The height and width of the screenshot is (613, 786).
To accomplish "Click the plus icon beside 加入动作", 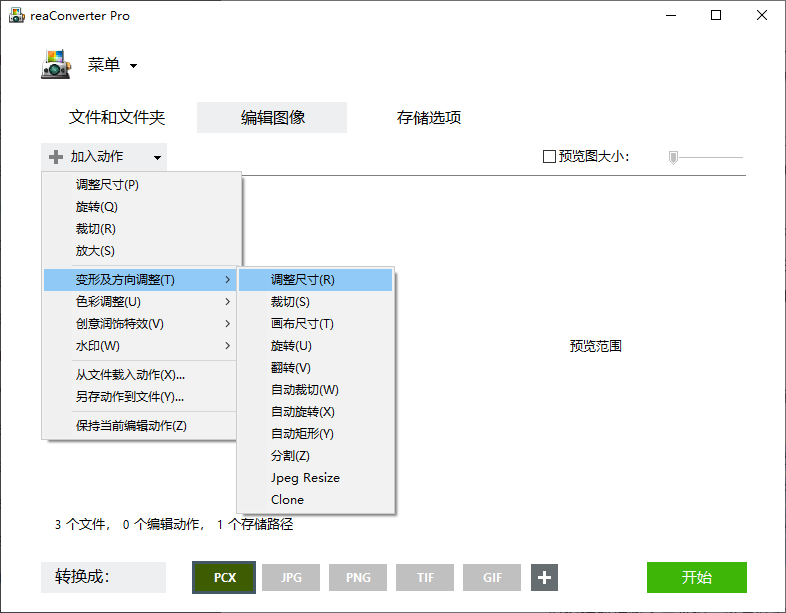I will tap(56, 157).
